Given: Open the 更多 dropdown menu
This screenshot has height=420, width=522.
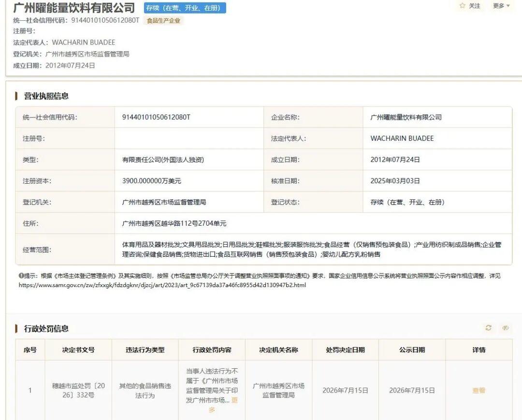Looking at the screenshot, I should [x=501, y=6].
